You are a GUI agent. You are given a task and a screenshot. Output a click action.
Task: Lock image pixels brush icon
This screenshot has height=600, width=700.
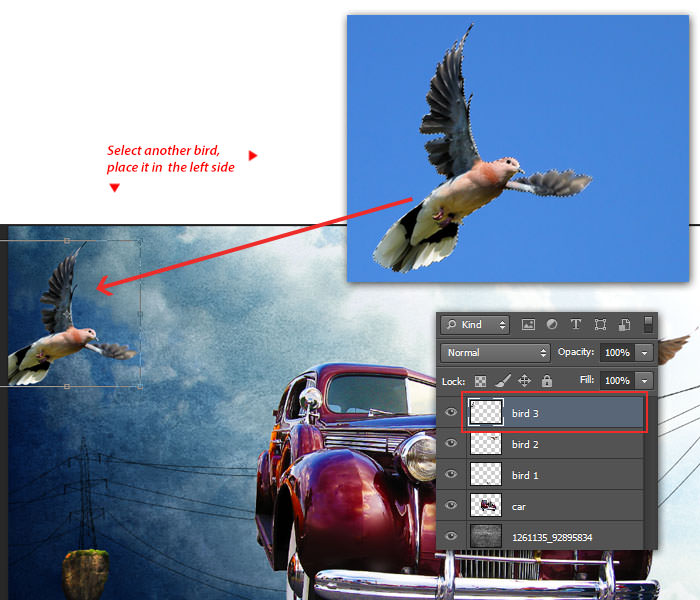(503, 381)
